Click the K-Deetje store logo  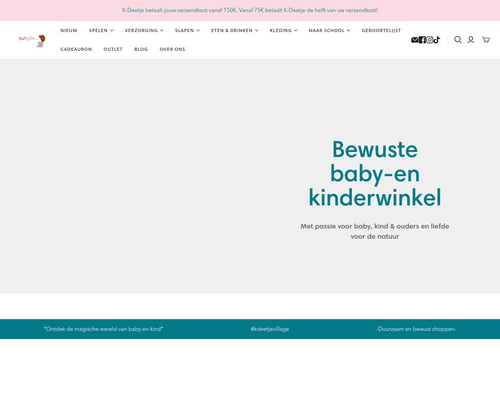coord(32,41)
